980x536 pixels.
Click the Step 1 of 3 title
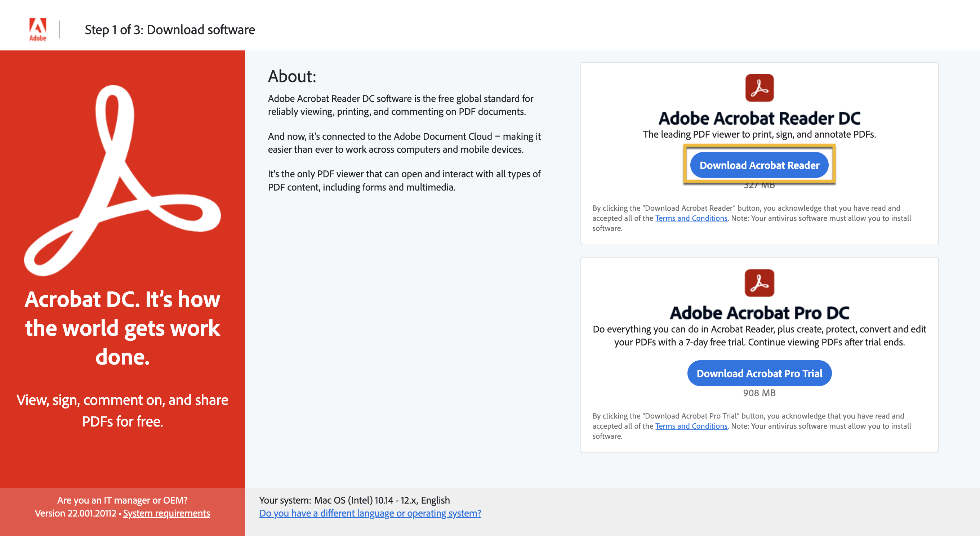click(170, 30)
